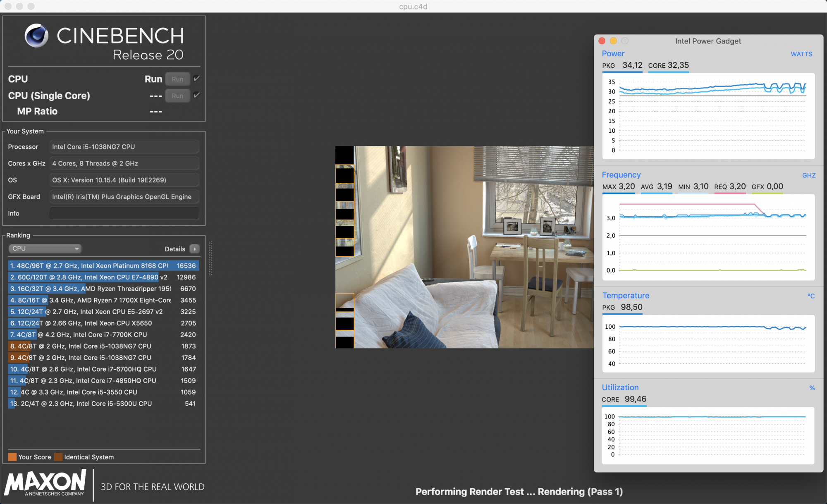The height and width of the screenshot is (504, 827).
Task: Close the Intel Power Gadget window
Action: (x=602, y=41)
